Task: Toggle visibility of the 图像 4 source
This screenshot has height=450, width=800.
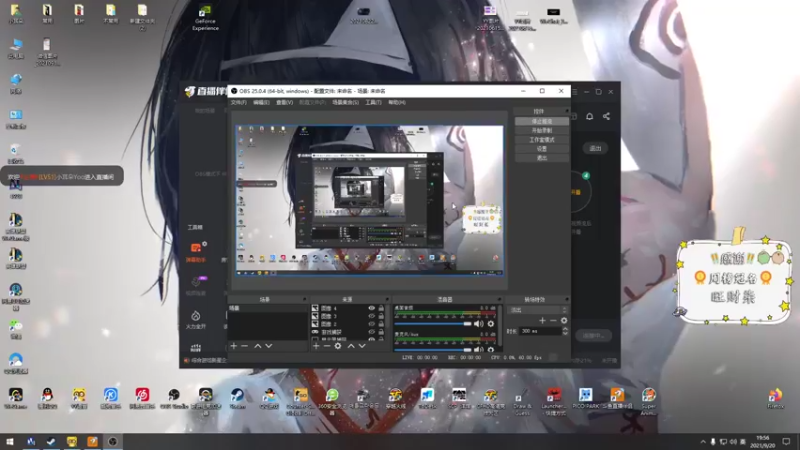Action: tap(371, 308)
